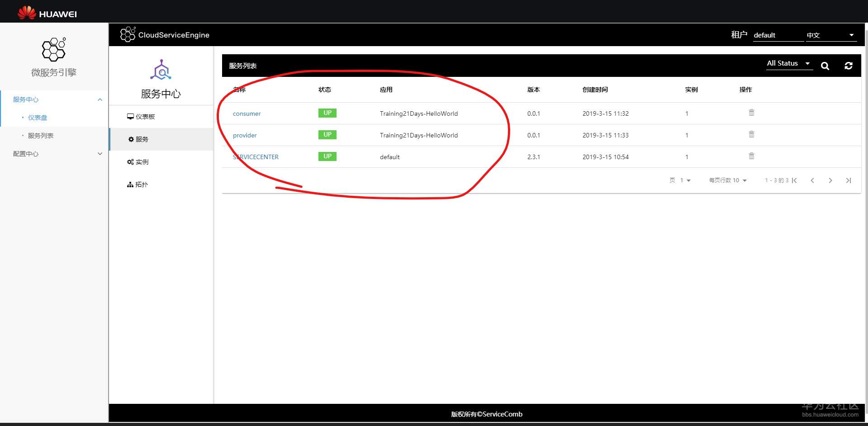This screenshot has height=426, width=868.
Task: Open the SERVICECENTER service link
Action: (256, 157)
